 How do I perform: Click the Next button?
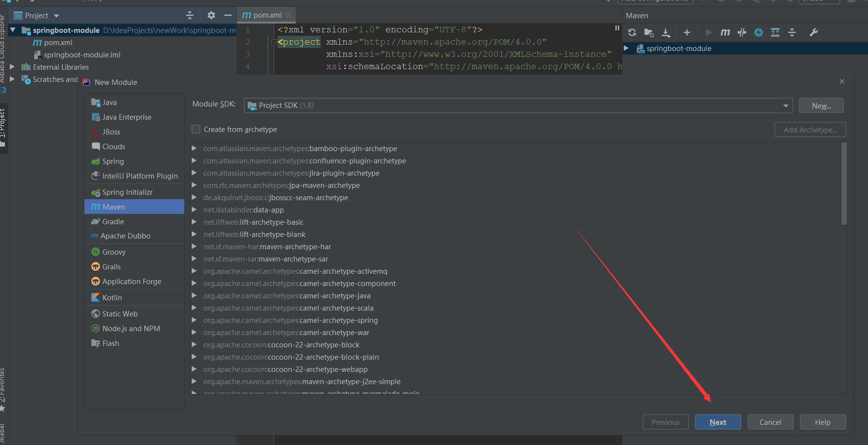718,422
